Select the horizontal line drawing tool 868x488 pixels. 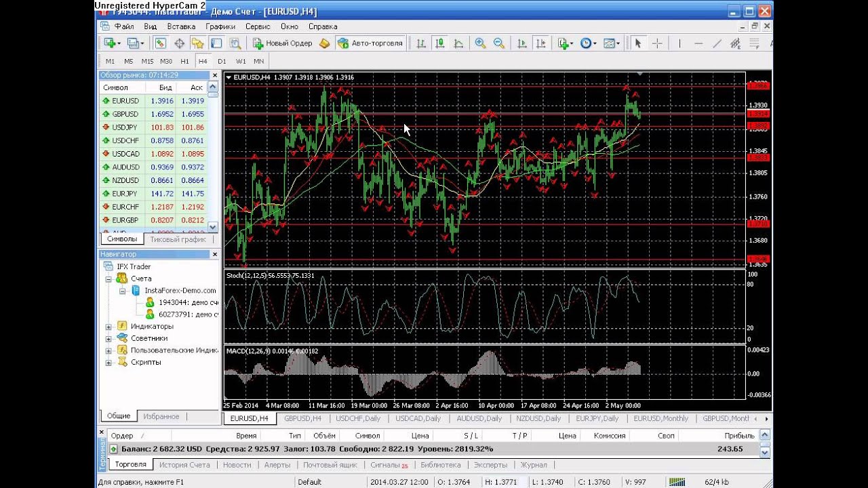[698, 43]
